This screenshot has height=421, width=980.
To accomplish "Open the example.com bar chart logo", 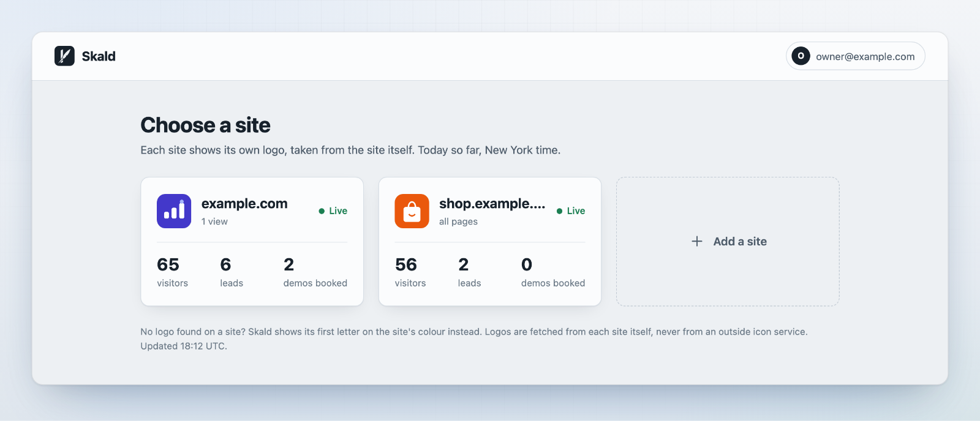I will (174, 211).
